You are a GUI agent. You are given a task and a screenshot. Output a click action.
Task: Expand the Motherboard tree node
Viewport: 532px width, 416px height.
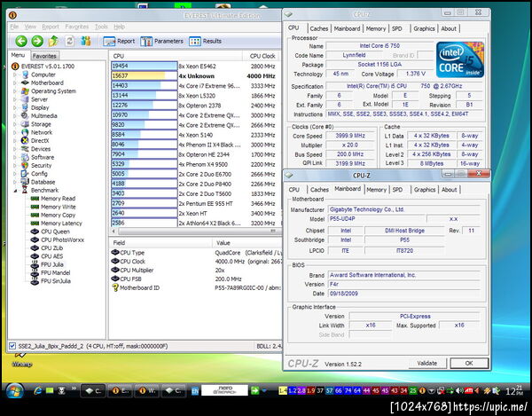[13, 82]
